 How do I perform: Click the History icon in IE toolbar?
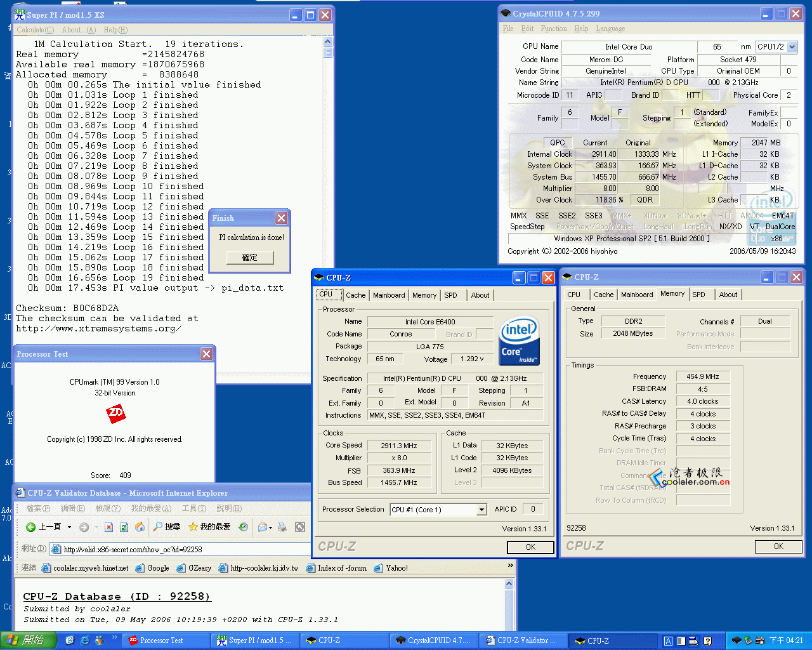point(243,527)
